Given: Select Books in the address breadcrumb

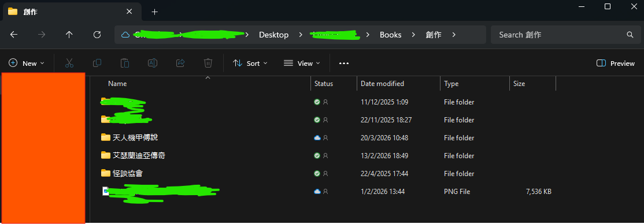Looking at the screenshot, I should [x=391, y=35].
